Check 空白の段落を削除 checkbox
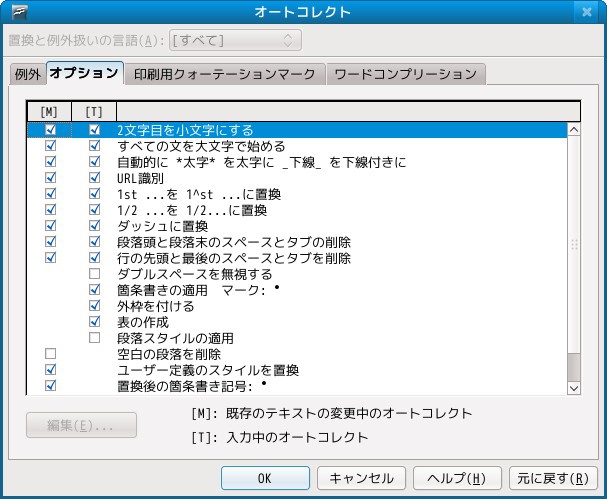This screenshot has height=499, width=607. (51, 353)
